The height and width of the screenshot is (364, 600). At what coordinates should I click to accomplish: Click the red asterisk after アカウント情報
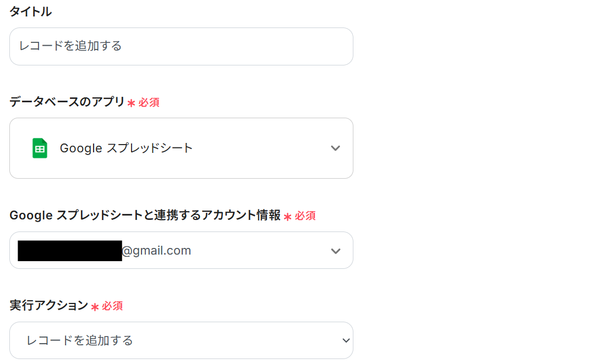coord(287,216)
